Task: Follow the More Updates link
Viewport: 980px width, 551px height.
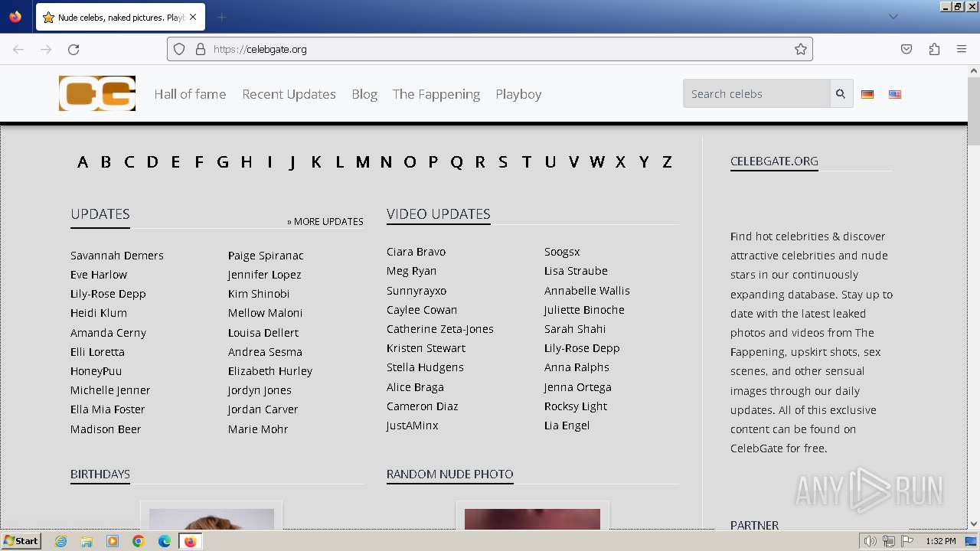Action: point(325,221)
